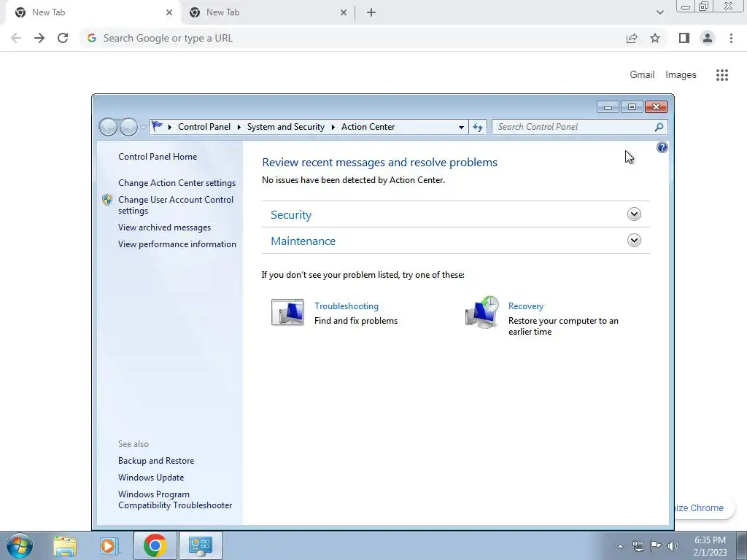Click the UAC shield icon in sidebar
Viewport: 747px width, 560px height.
[107, 200]
